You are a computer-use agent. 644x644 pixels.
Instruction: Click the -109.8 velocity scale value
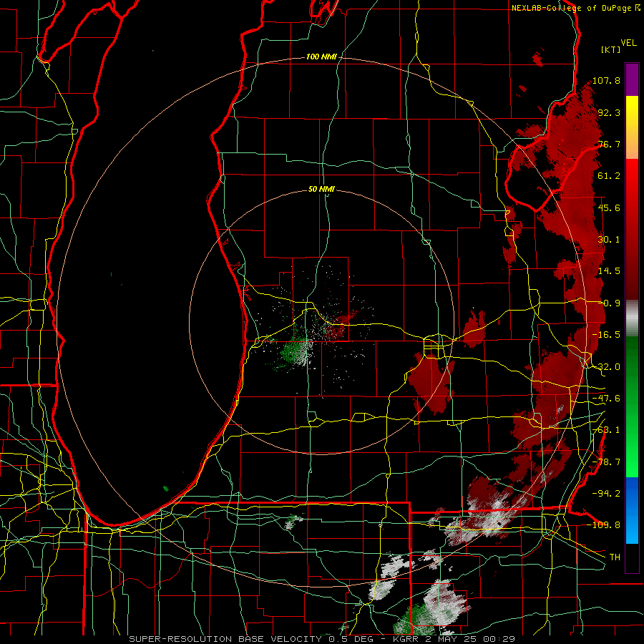pyautogui.click(x=604, y=525)
